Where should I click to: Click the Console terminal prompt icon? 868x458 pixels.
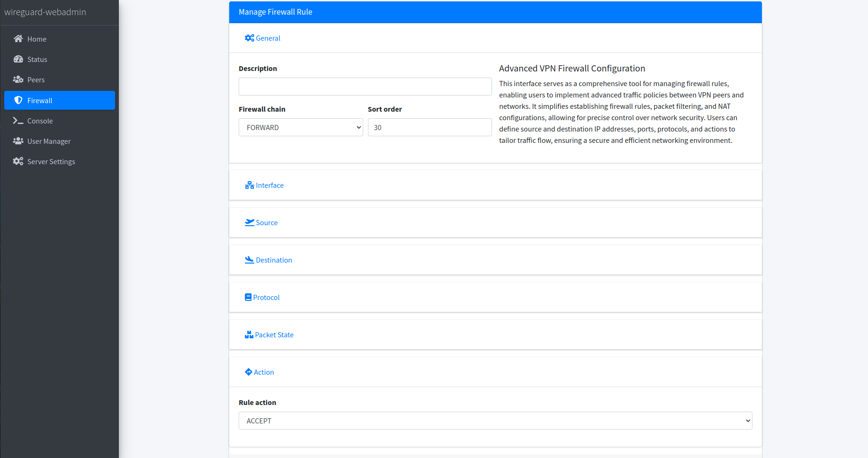click(x=18, y=121)
